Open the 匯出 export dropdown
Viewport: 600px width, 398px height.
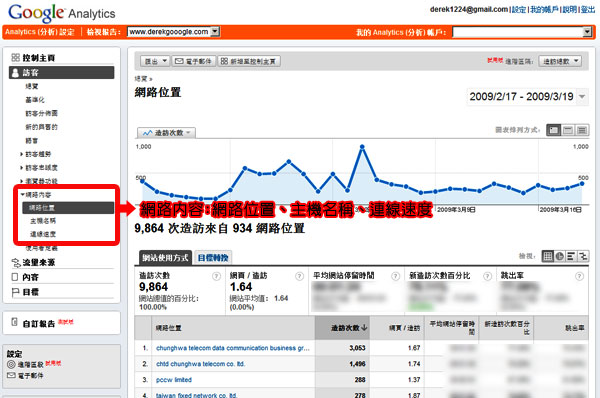(155, 61)
